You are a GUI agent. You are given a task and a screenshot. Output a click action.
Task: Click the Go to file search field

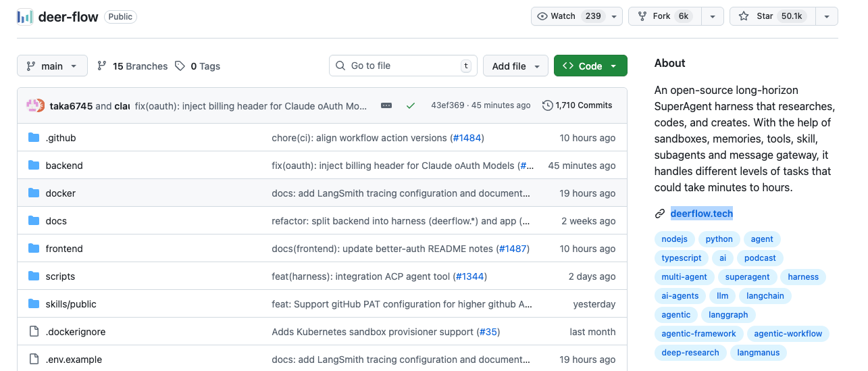403,66
